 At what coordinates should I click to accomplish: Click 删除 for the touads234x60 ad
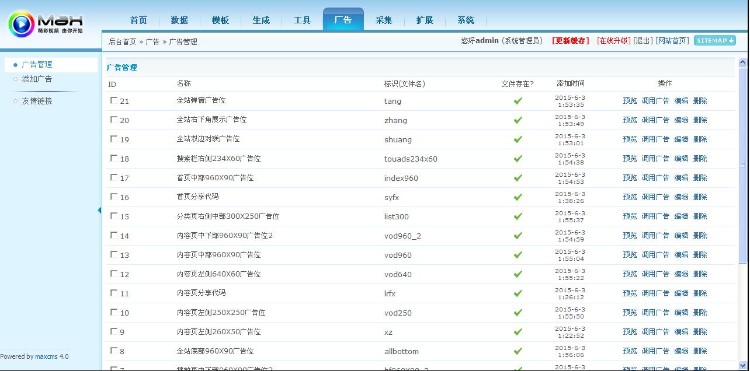(700, 159)
